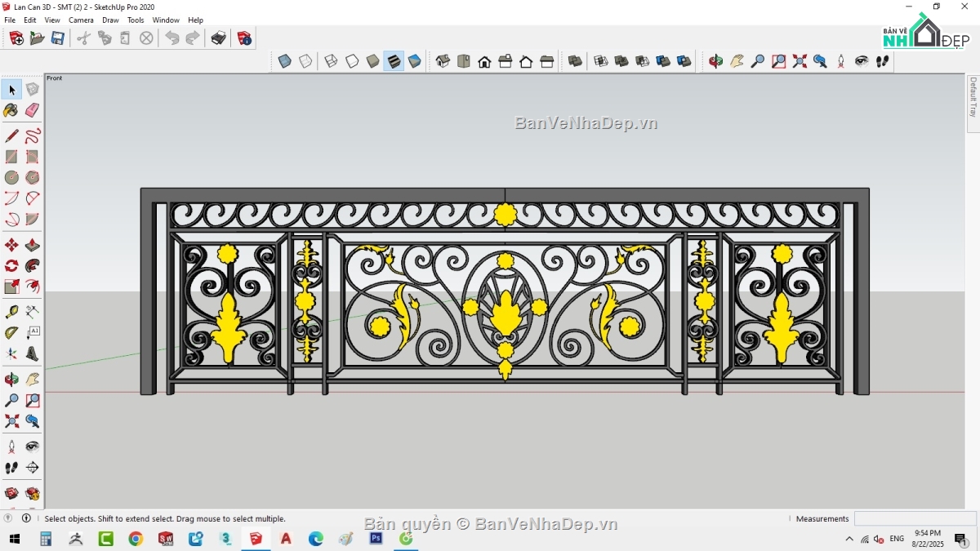This screenshot has width=980, height=551.
Task: Select the Walk tool
Action: point(11,467)
